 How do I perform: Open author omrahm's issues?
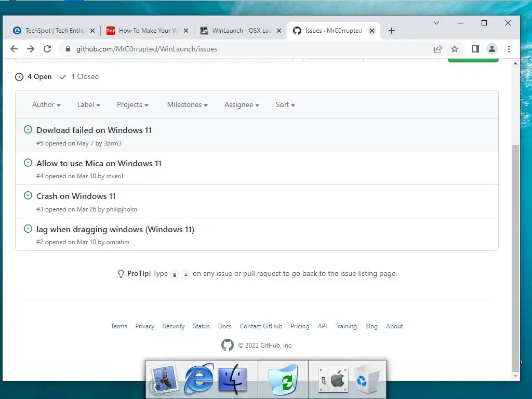pos(118,242)
